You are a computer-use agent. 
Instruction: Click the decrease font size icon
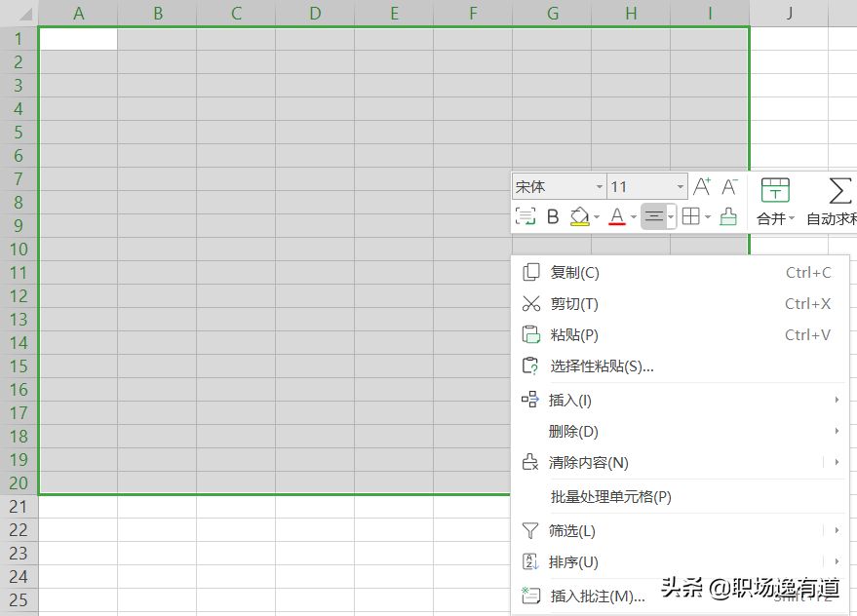pyautogui.click(x=729, y=187)
